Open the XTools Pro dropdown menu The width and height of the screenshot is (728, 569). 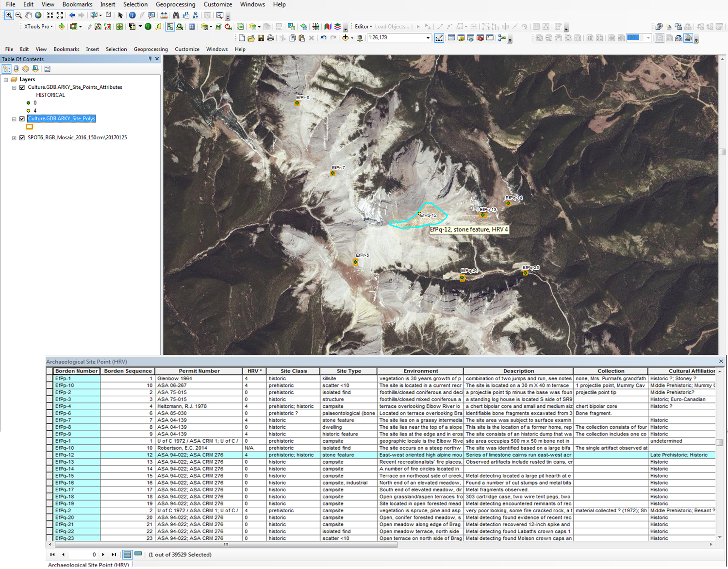[x=38, y=27]
